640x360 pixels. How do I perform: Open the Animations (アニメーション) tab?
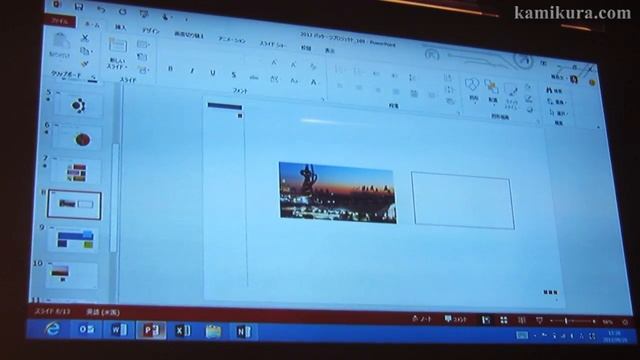pos(232,40)
